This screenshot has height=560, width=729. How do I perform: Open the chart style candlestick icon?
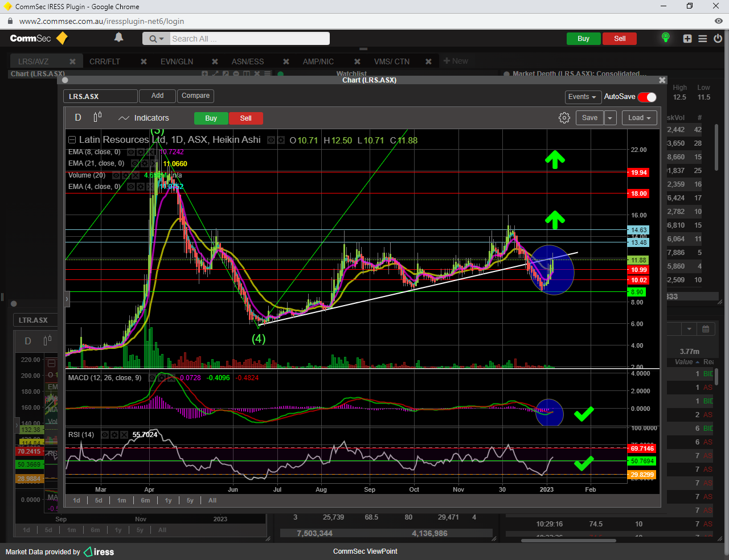pos(97,117)
